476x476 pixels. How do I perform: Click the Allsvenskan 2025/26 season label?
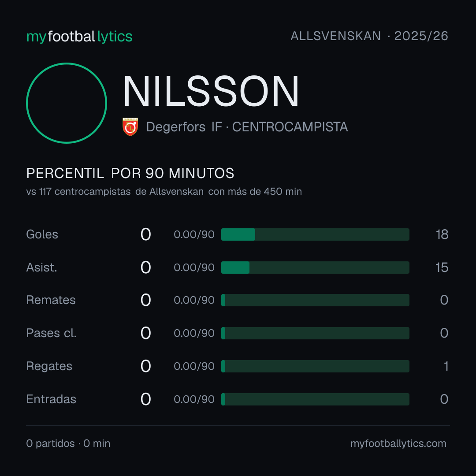(369, 36)
